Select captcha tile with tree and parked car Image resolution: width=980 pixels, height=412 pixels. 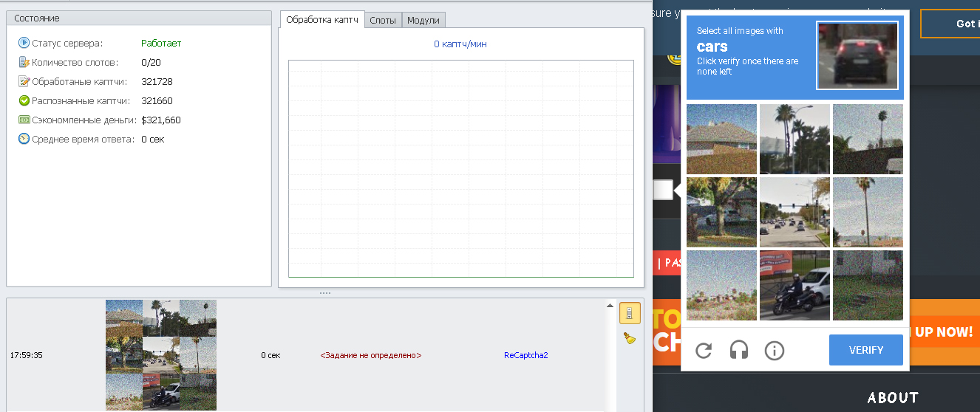[721, 212]
